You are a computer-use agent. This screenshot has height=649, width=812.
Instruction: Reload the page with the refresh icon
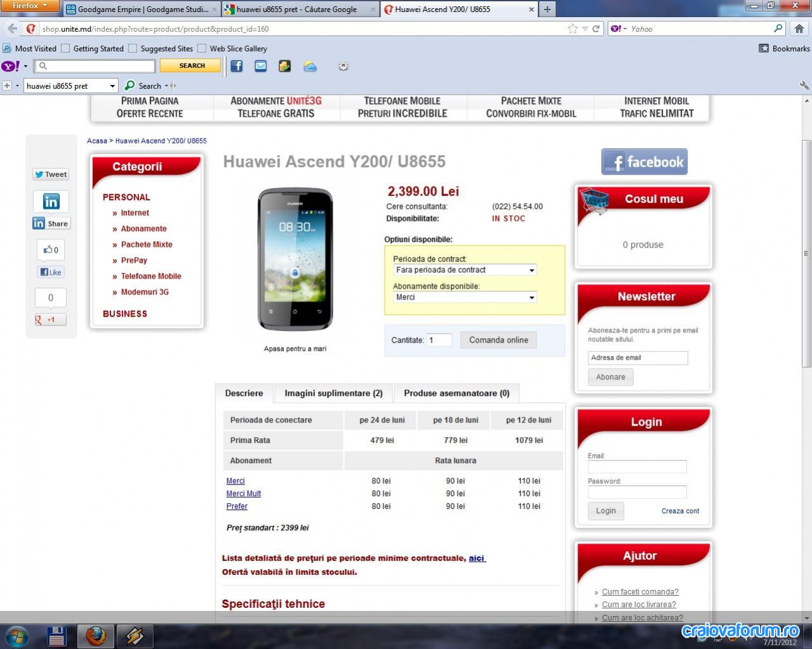pos(596,29)
